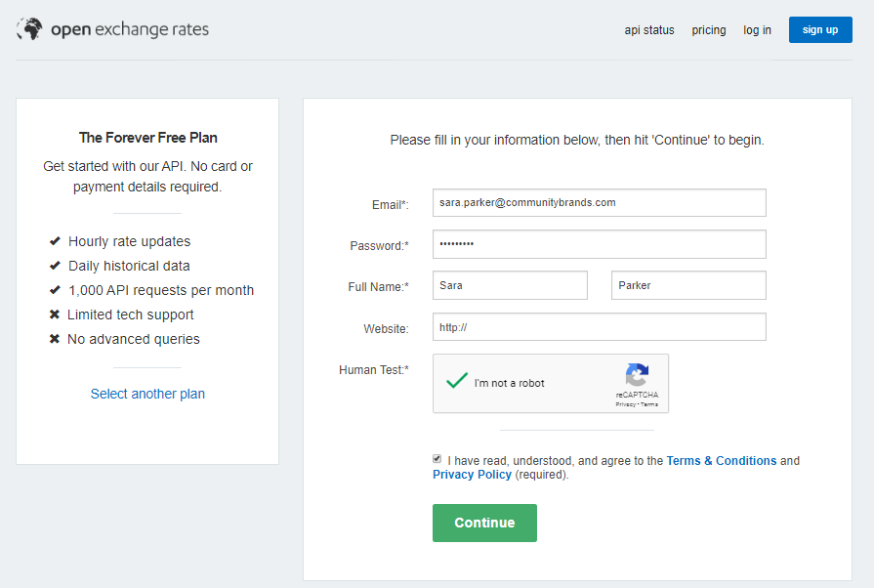The width and height of the screenshot is (874, 588).
Task: Open the Privacy Policy link
Action: coord(472,475)
